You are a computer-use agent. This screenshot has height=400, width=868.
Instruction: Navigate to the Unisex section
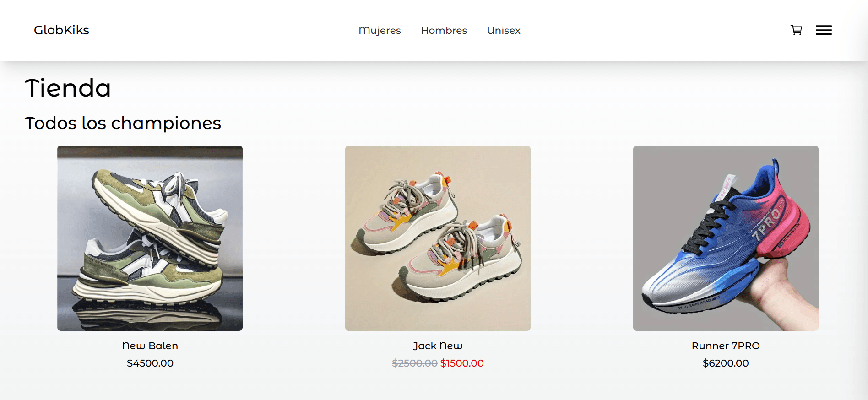point(504,31)
